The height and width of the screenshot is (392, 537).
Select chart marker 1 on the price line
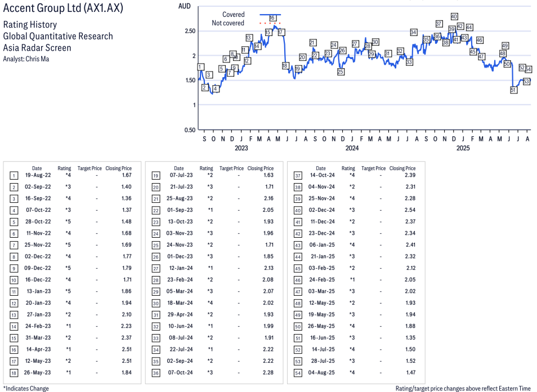201,67
